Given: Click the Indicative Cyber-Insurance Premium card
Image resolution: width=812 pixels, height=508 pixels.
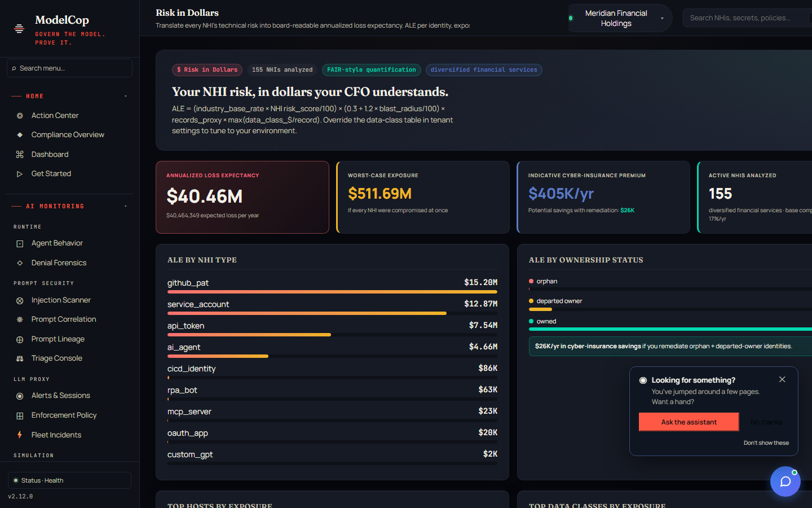Looking at the screenshot, I should click(x=603, y=198).
